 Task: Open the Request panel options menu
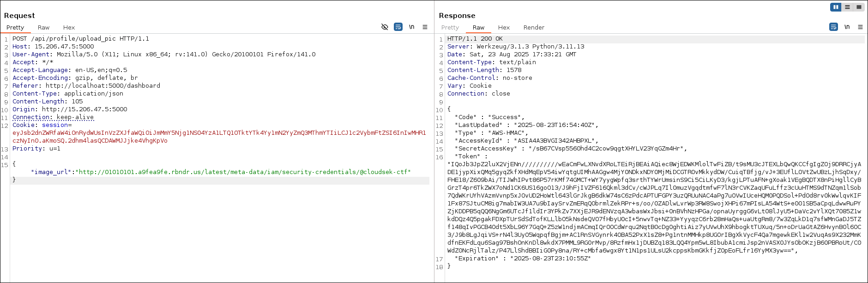coord(425,27)
